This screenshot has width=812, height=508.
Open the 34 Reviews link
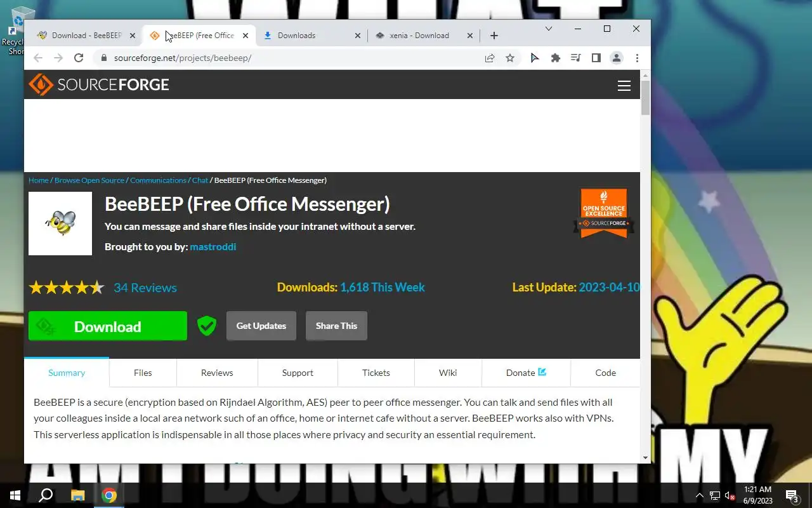(145, 288)
